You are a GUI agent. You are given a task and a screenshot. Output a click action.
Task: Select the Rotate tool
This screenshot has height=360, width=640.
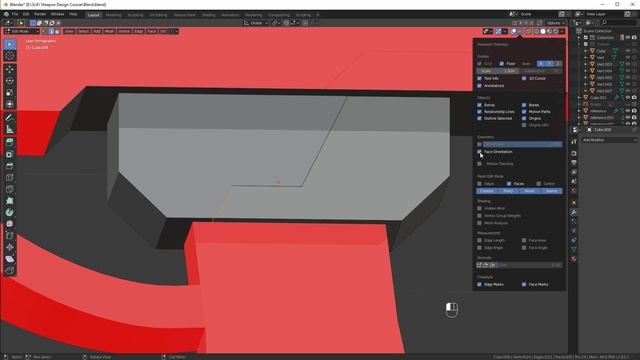(10, 81)
